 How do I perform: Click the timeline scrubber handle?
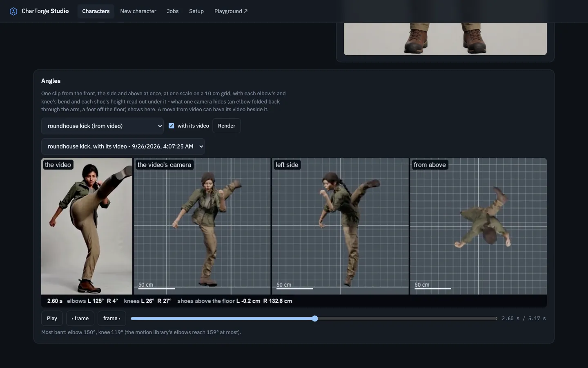click(x=315, y=319)
